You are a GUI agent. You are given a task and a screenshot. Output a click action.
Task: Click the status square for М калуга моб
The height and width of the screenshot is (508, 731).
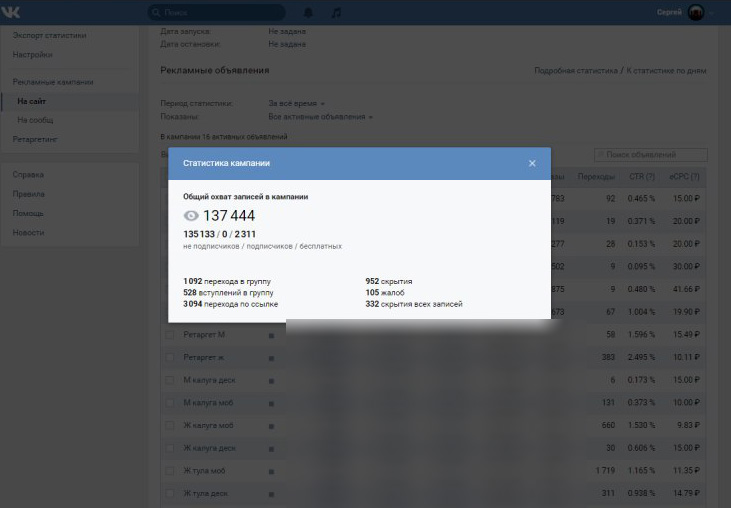tap(271, 404)
